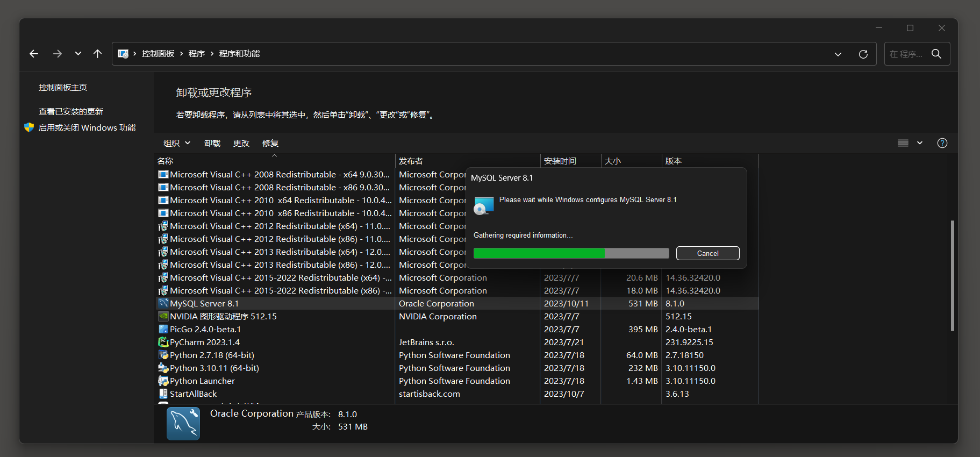980x457 pixels.
Task: Sort by 大小 column header
Action: coord(631,161)
